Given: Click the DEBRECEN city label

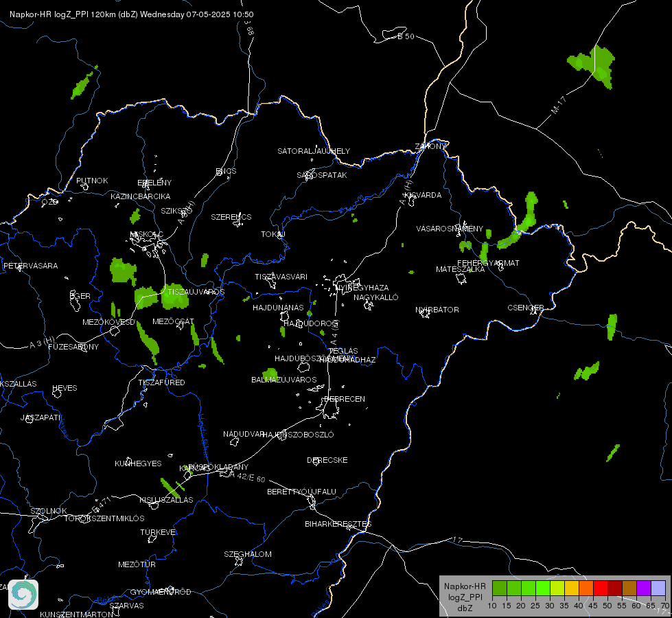Looking at the screenshot, I should click(345, 399).
